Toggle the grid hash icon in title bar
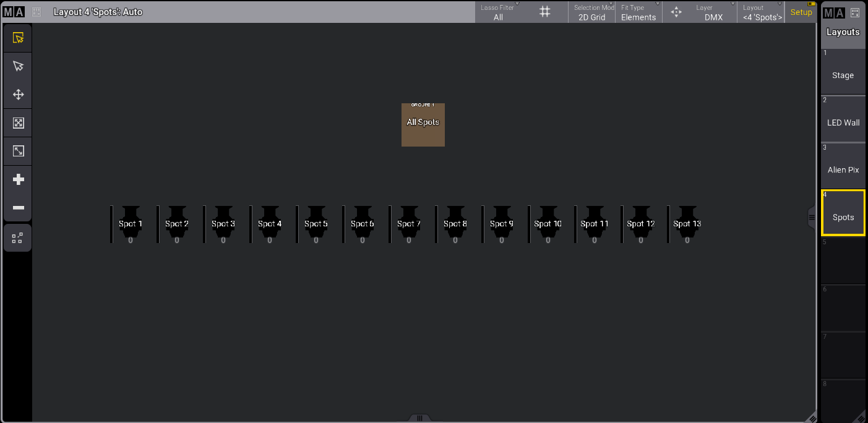The image size is (868, 423). [544, 12]
